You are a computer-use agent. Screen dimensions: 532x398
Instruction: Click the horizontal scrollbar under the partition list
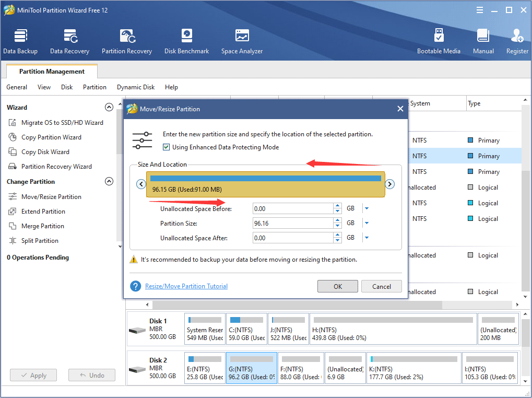tap(297, 305)
